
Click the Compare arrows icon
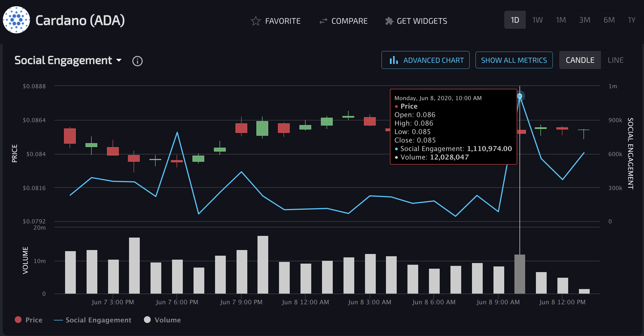coord(323,21)
